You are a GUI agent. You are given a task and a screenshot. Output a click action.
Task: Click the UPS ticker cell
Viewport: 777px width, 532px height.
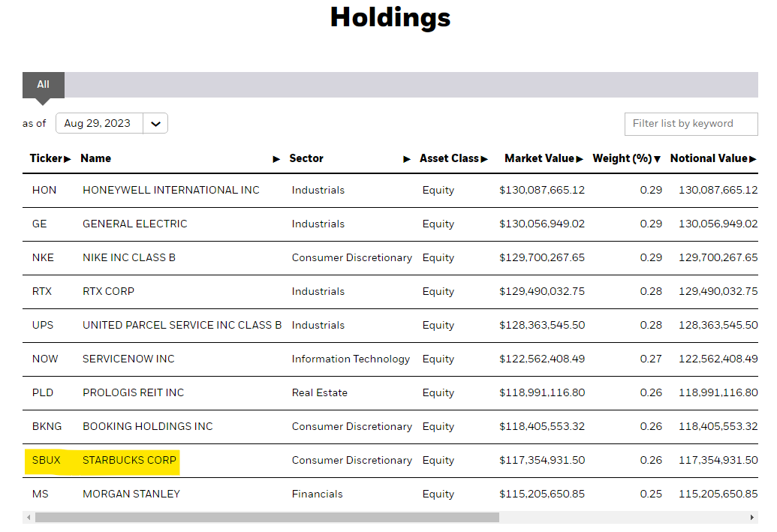43,325
